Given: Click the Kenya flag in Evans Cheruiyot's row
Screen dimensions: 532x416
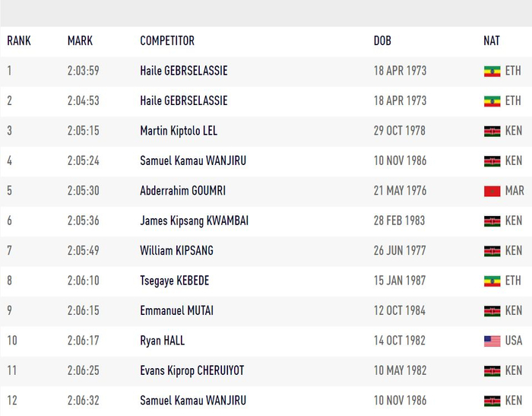Looking at the screenshot, I should (492, 371).
